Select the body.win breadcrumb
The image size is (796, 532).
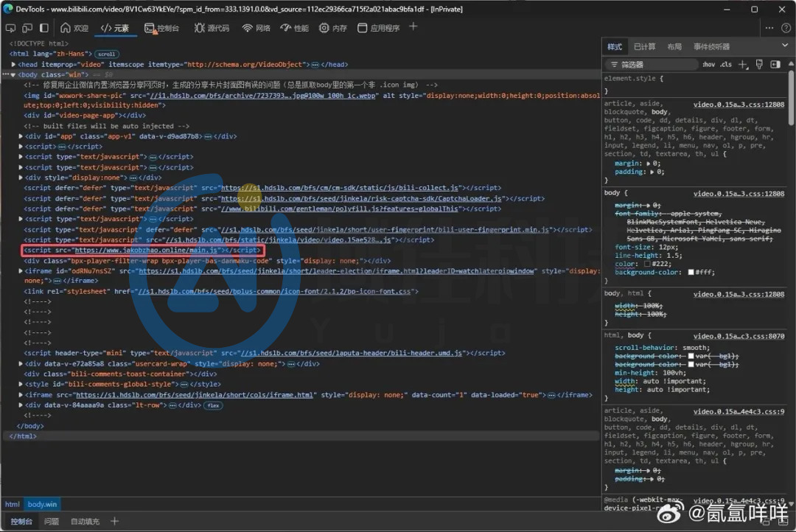click(x=42, y=504)
